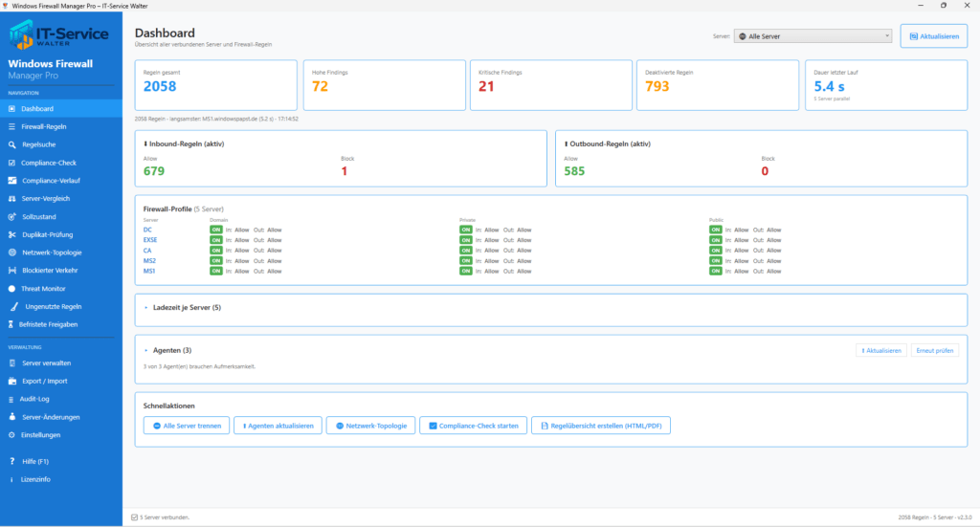Click the Server verwalten icon
980x527 pixels.
point(11,362)
